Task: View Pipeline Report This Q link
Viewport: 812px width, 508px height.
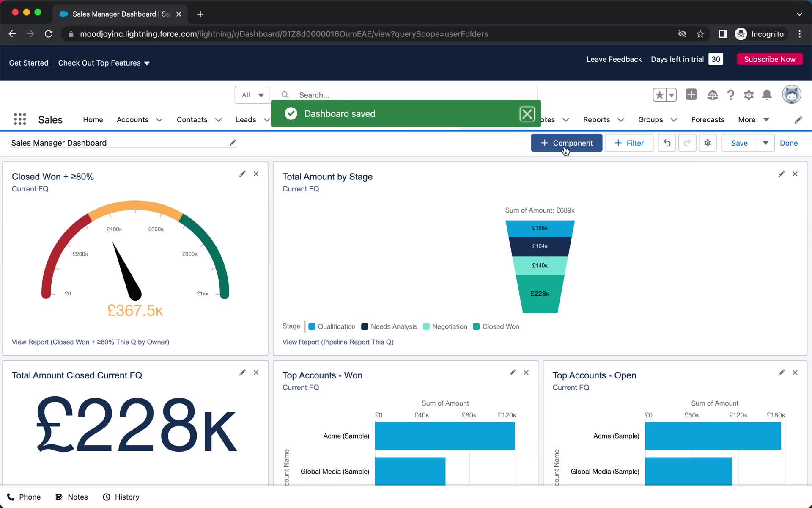Action: (x=337, y=342)
